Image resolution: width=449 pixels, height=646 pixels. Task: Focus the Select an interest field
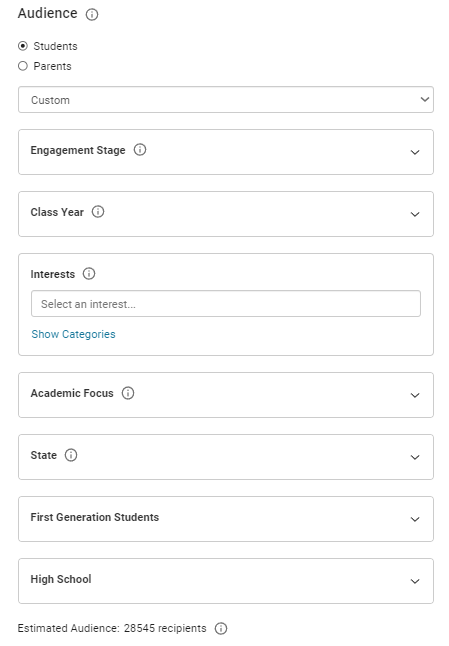(x=226, y=304)
